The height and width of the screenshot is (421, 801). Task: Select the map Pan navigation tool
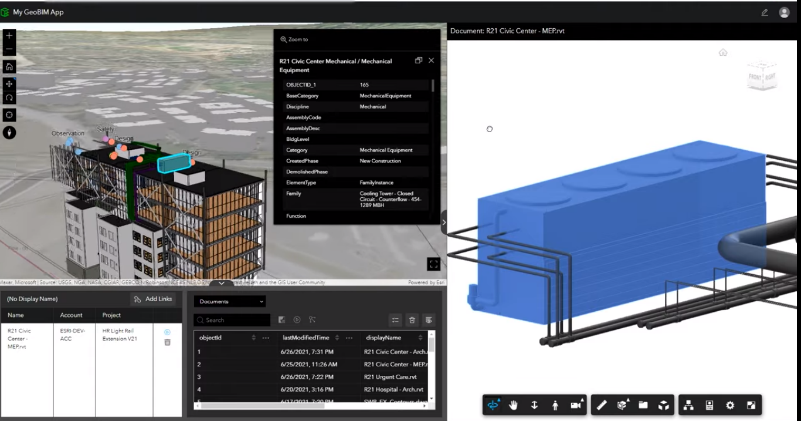9,84
